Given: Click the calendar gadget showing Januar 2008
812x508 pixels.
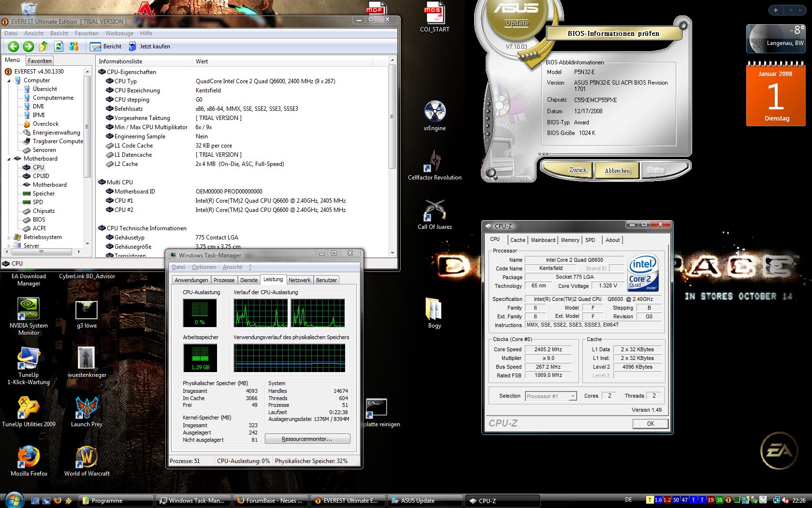Looking at the screenshot, I should (776, 94).
